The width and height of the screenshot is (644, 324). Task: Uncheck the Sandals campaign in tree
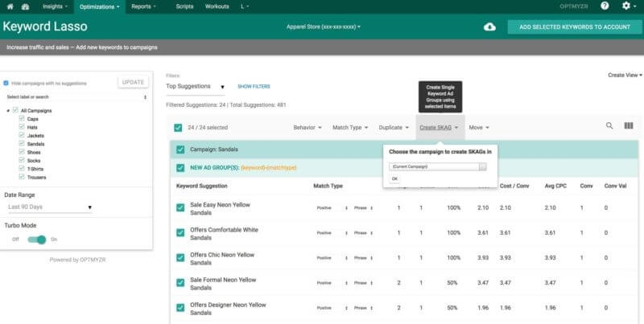(22, 144)
